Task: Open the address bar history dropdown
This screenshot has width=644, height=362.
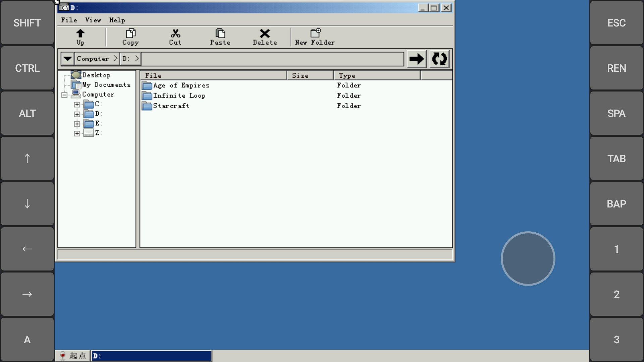Action: [67, 59]
